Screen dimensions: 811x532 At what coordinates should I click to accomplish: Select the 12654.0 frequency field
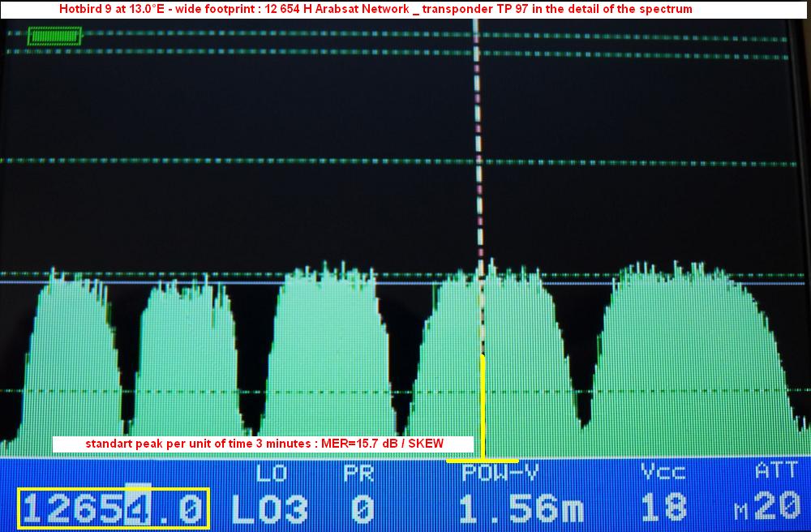(113, 508)
